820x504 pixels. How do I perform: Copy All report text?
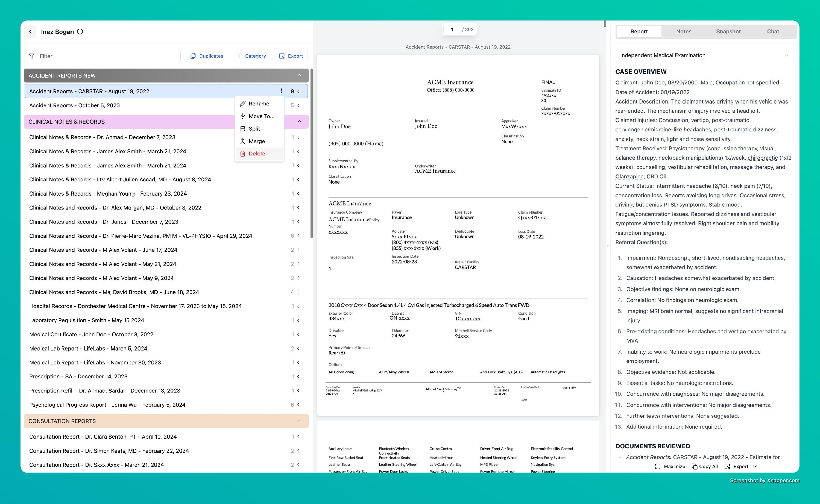tap(705, 466)
